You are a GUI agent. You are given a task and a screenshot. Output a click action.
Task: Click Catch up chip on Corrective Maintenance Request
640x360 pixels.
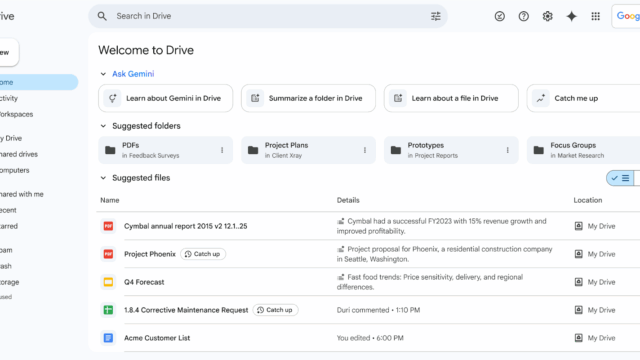[x=276, y=310]
